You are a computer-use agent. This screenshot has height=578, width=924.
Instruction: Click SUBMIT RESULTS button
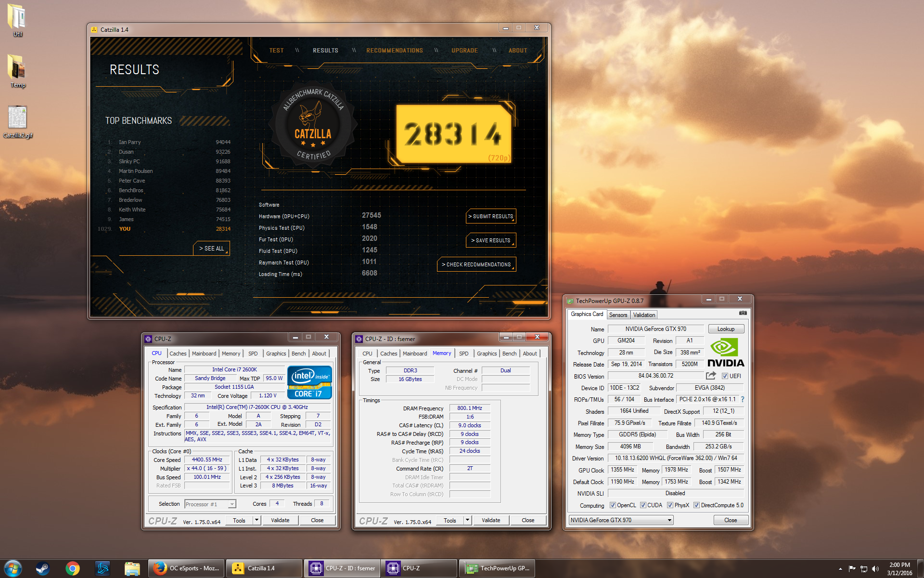point(491,216)
